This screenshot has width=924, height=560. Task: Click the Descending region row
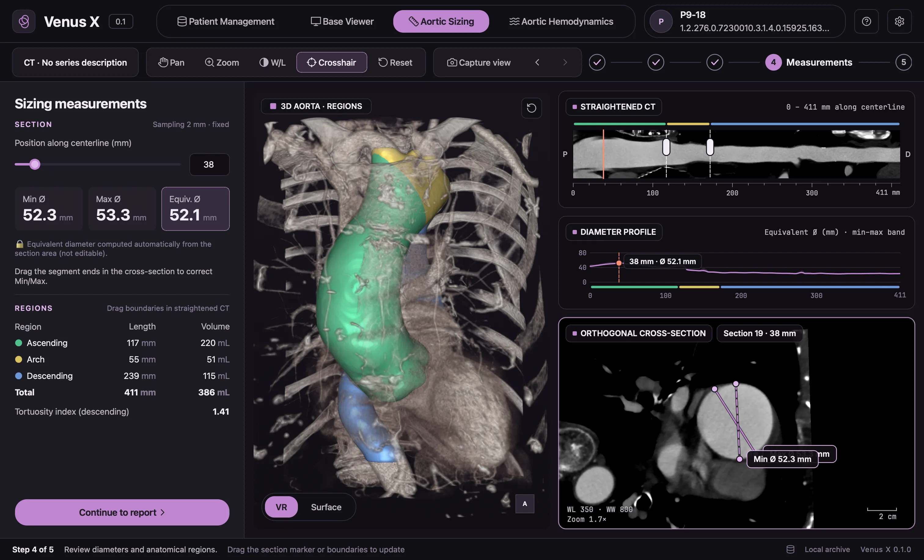[122, 376]
